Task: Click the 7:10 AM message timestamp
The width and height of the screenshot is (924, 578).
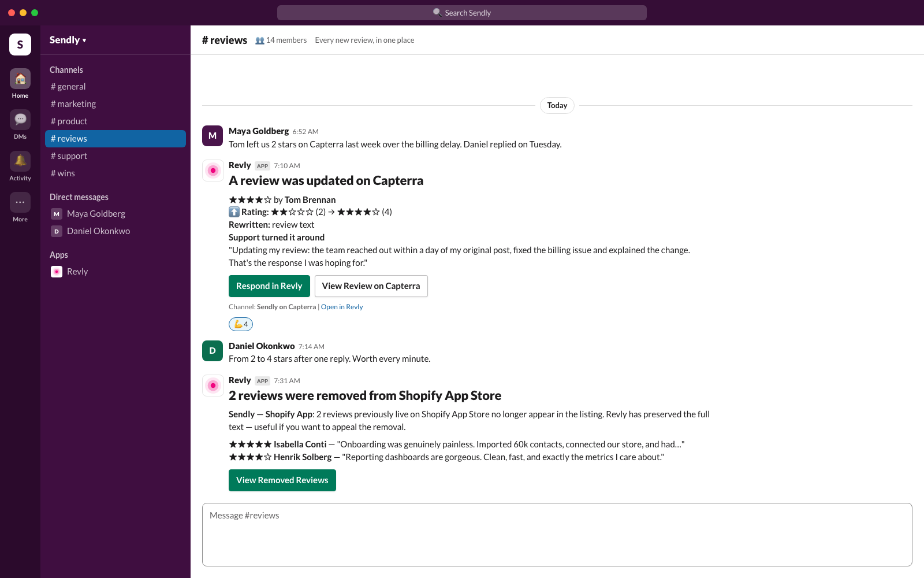Action: (x=287, y=166)
